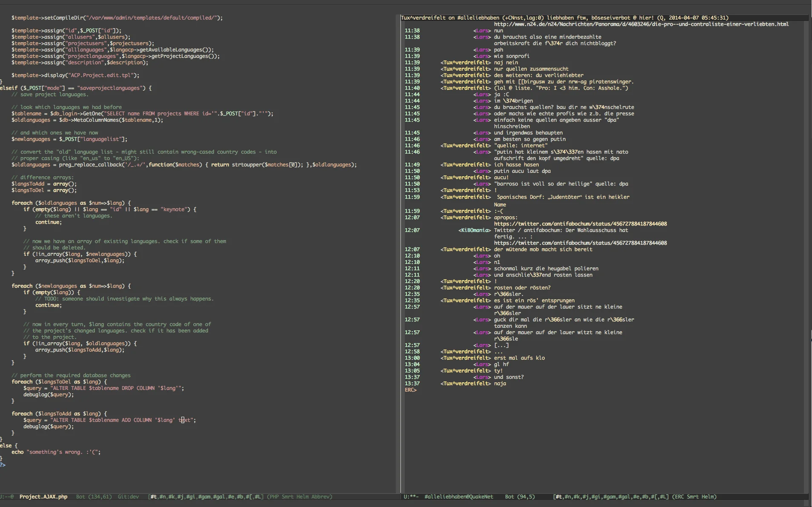
Task: Click the '// difference arrays:' comment
Action: coord(43,178)
